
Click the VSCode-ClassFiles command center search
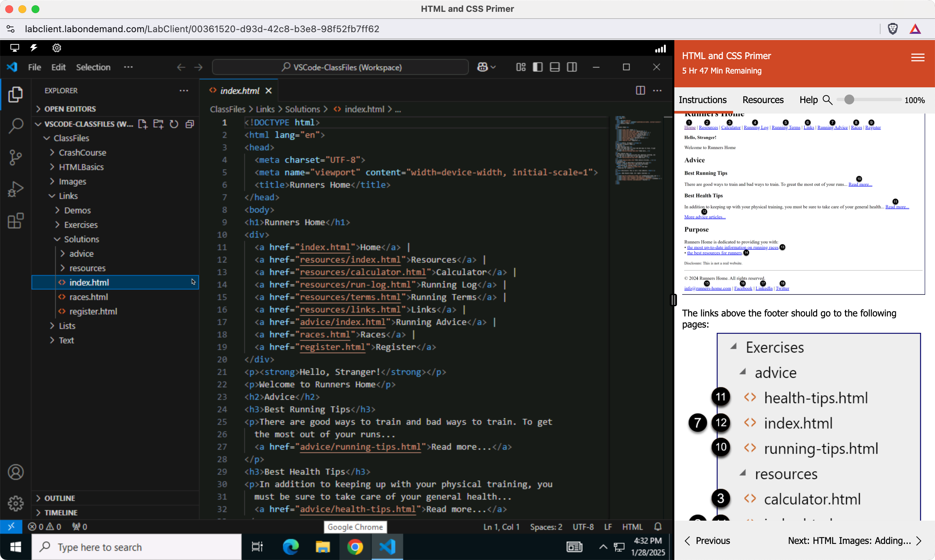pyautogui.click(x=340, y=67)
